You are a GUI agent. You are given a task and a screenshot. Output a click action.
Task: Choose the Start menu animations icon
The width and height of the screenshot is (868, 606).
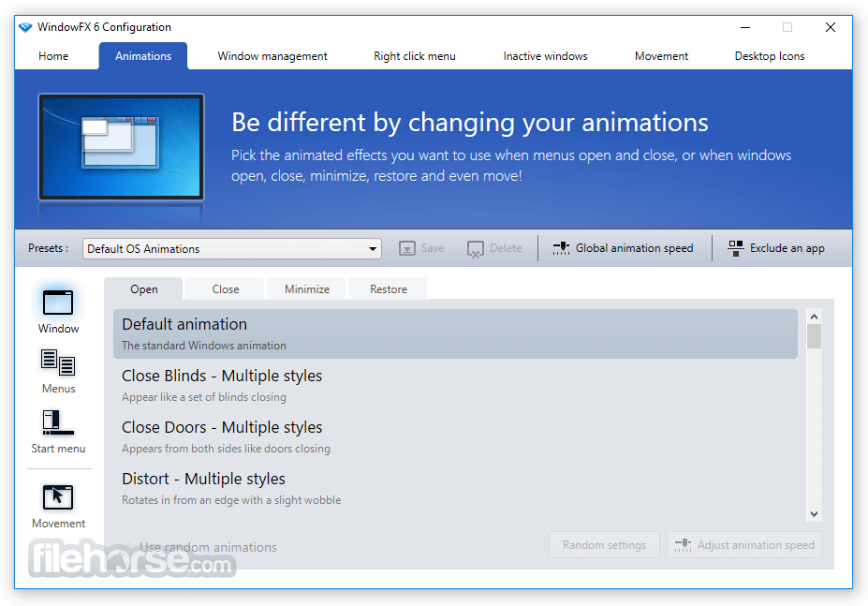click(58, 422)
